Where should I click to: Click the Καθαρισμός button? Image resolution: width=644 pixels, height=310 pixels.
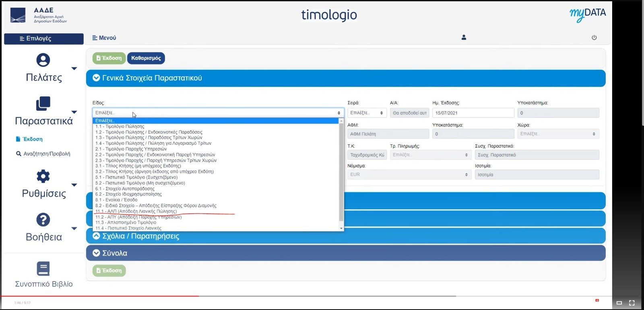[x=146, y=58]
